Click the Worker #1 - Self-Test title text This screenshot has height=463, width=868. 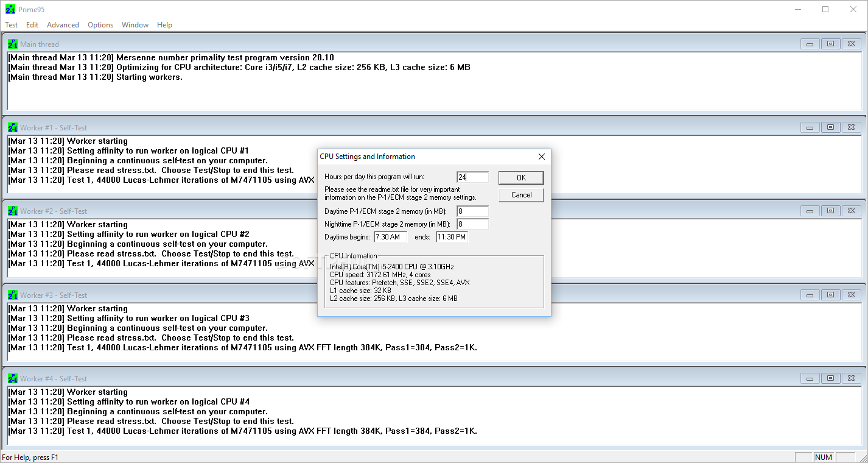(54, 128)
